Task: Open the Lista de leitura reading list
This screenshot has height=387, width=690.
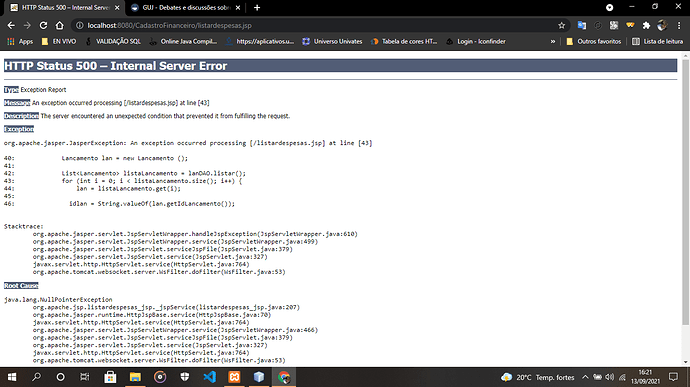Action: (657, 41)
